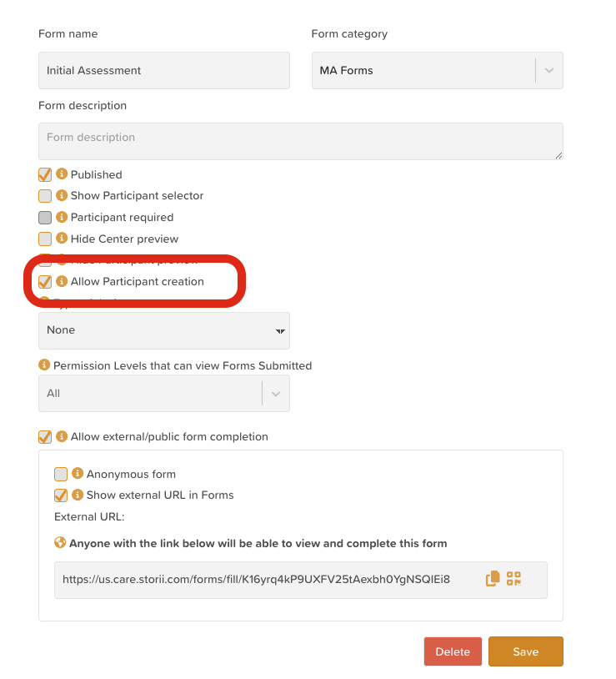Viewport: 616px width, 679px height.
Task: Enable the Anonymous form checkbox
Action: 61,474
